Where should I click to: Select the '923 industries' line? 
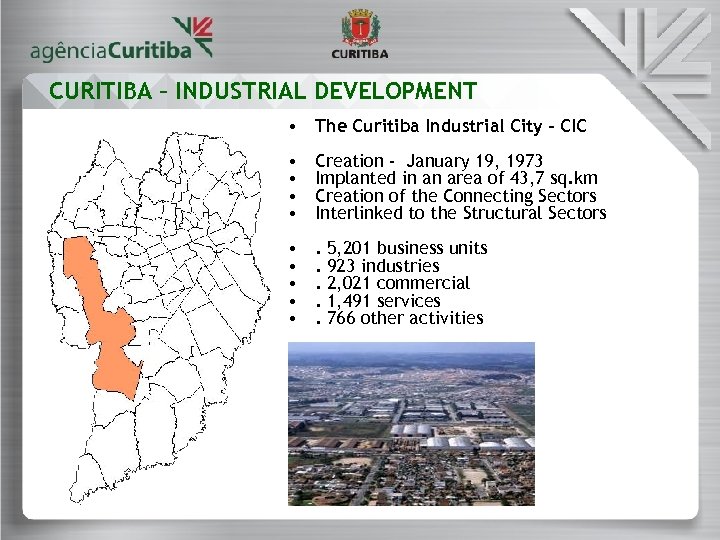tap(377, 266)
